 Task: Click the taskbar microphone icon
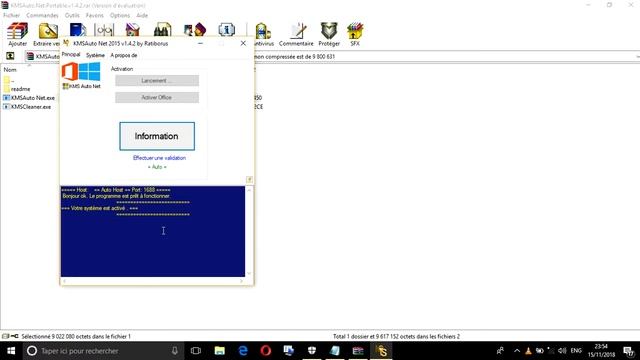point(175,351)
